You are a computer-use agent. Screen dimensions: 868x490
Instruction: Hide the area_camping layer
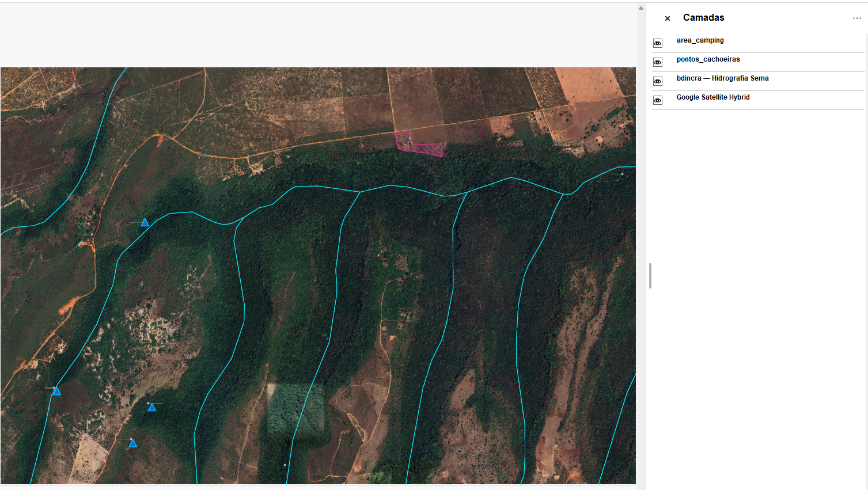click(658, 43)
